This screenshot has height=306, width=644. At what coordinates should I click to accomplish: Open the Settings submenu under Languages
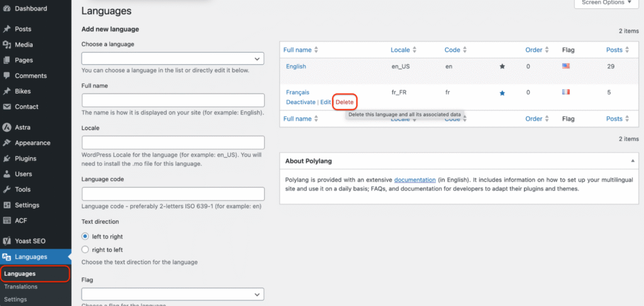pos(15,300)
